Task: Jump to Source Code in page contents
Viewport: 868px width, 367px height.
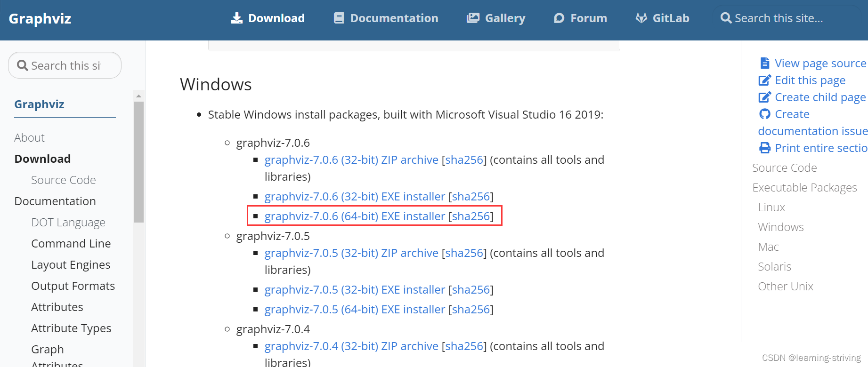Action: point(785,168)
